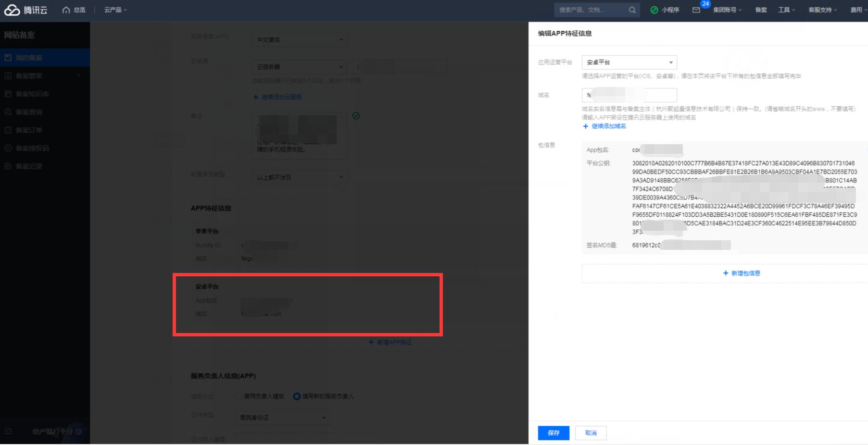Click the search magnifier icon
Image resolution: width=868 pixels, height=445 pixels.
632,10
